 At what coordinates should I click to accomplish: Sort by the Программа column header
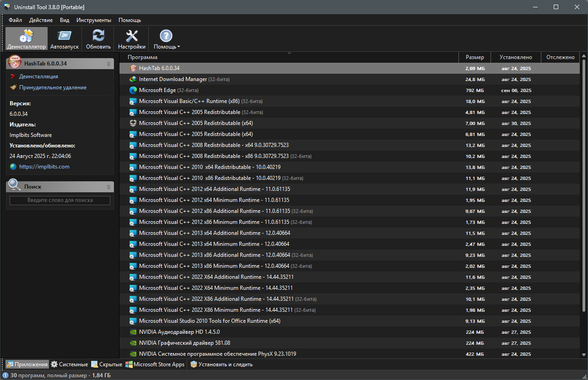click(x=289, y=57)
